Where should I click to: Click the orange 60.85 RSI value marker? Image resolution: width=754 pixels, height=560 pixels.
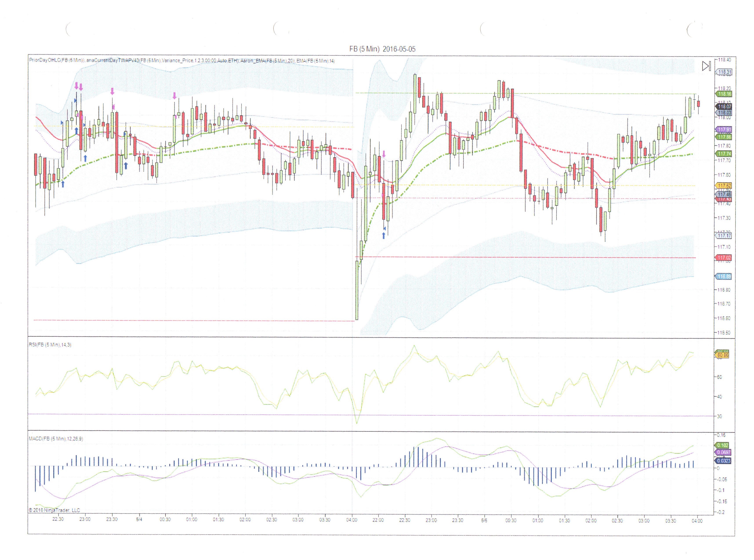pos(722,355)
